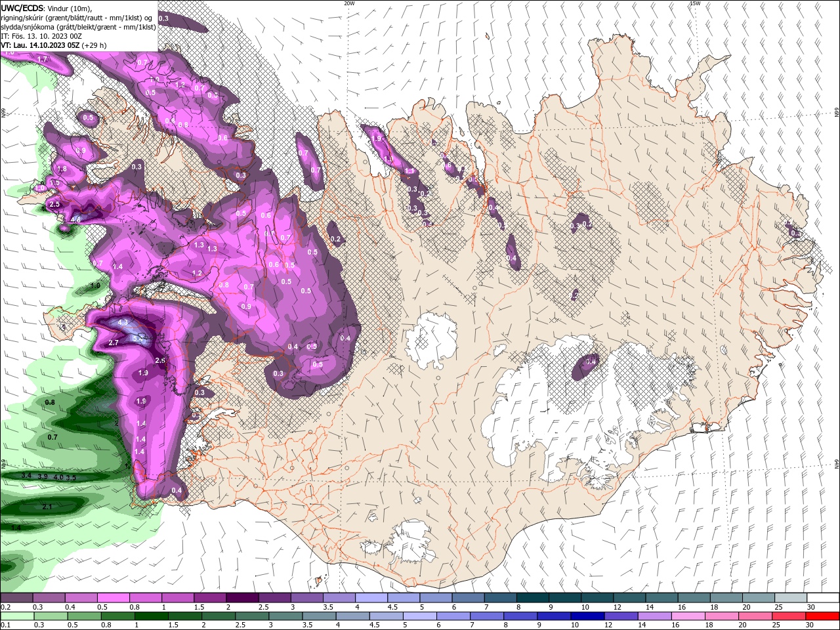
Task: Click the dark blue swatch at 10 in lower legend
Action: click(x=586, y=616)
